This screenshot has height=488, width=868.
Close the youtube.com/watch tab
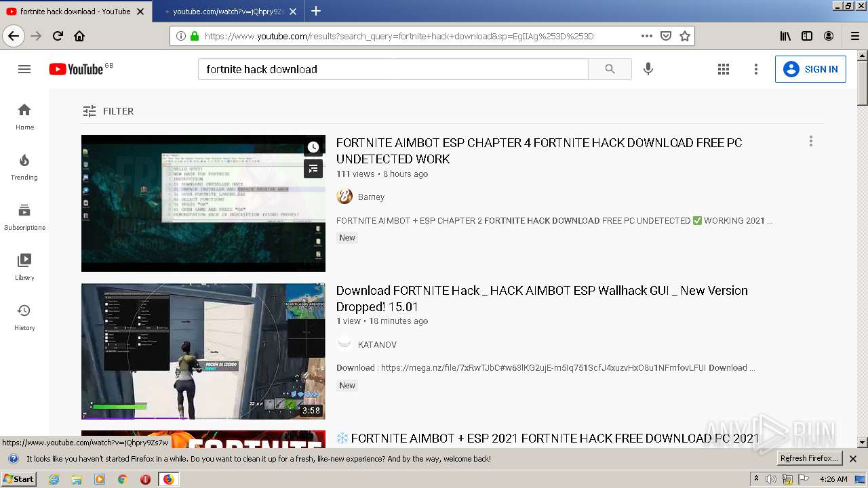point(292,12)
